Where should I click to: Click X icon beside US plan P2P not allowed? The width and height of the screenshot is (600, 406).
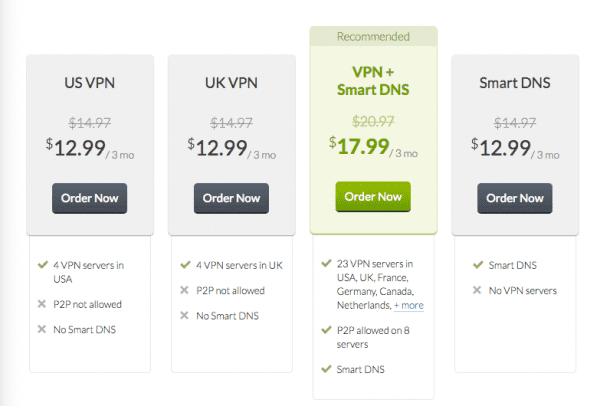coord(42,304)
